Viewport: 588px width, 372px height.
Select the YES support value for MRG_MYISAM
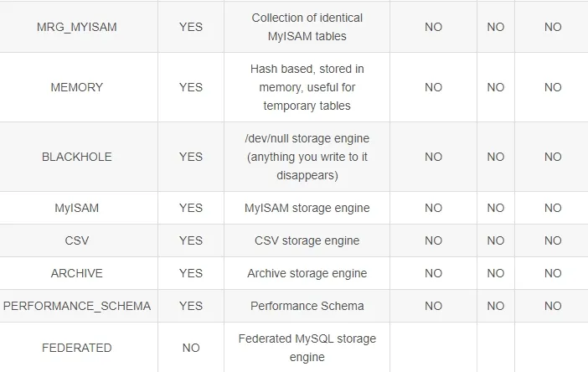[x=191, y=27]
